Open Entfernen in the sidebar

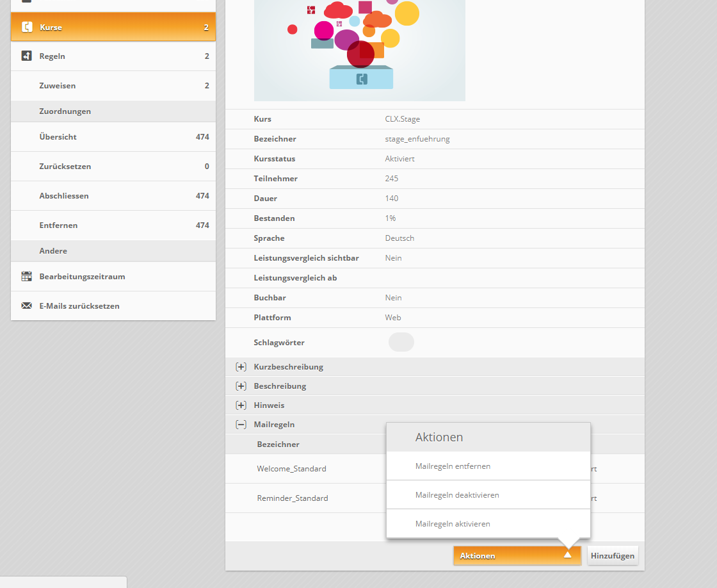58,225
